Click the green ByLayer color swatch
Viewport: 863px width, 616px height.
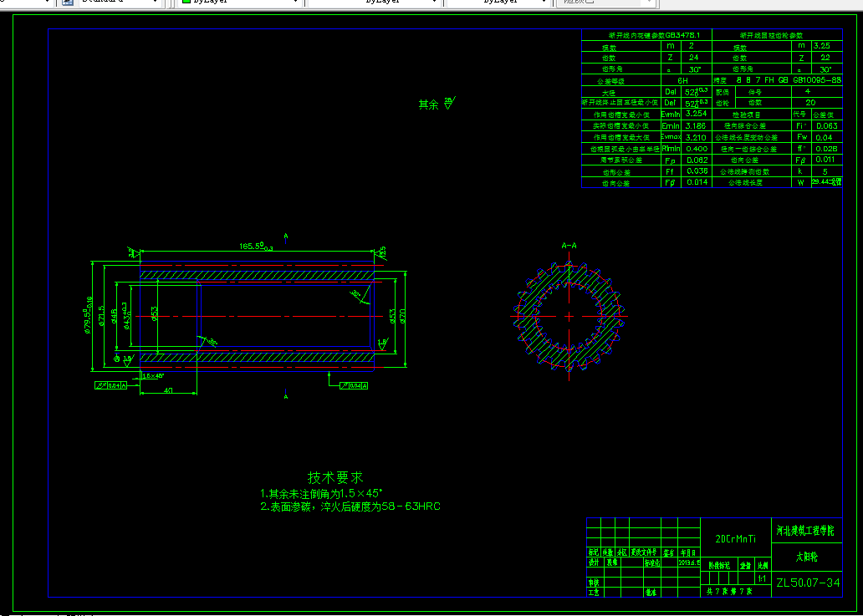tap(186, 3)
